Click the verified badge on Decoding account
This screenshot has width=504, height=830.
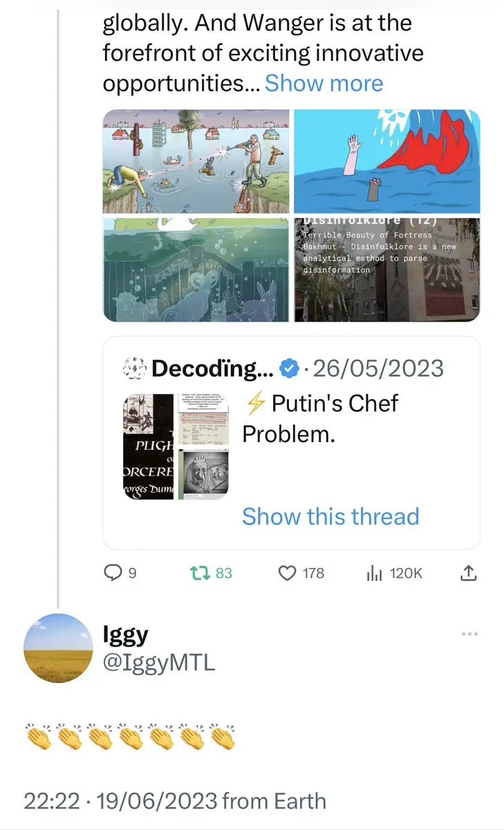(x=289, y=369)
